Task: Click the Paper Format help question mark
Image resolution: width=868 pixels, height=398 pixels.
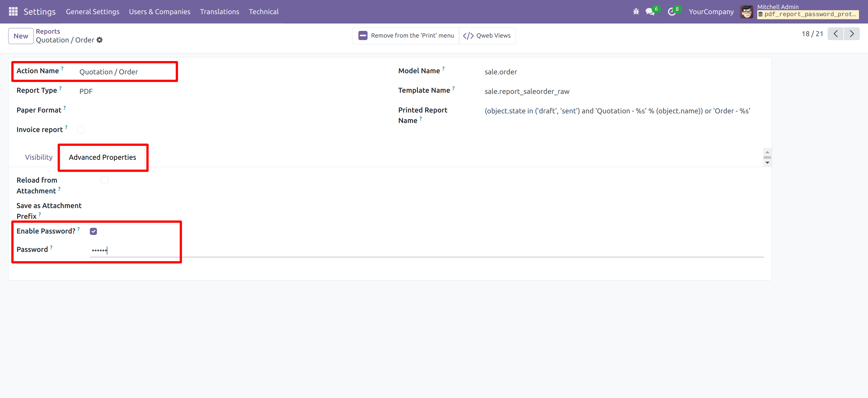Action: 65,107
